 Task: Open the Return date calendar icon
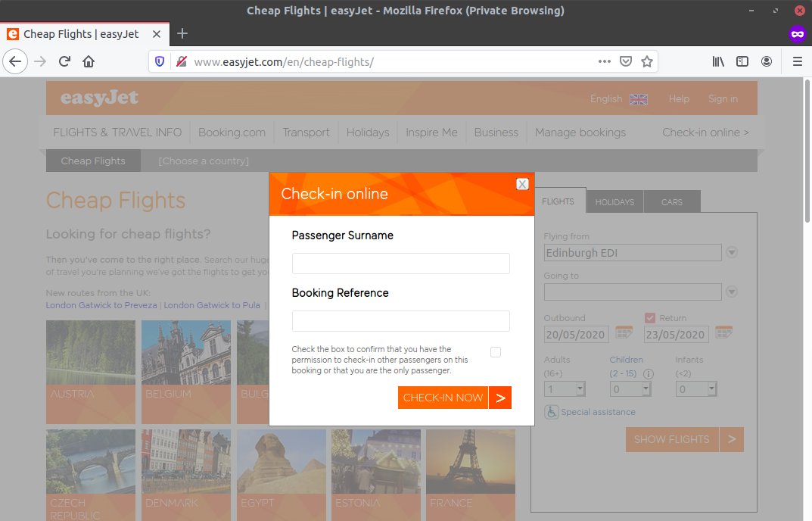click(x=723, y=332)
